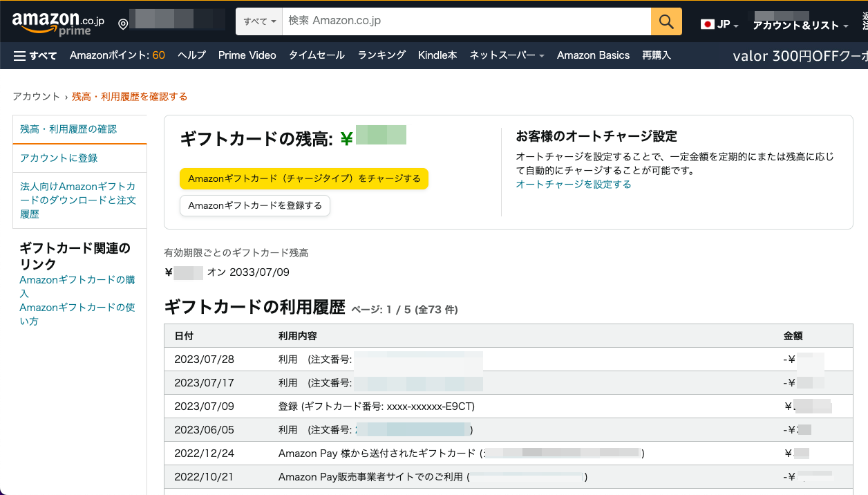Open Amazonポイント: 60 link

[117, 55]
